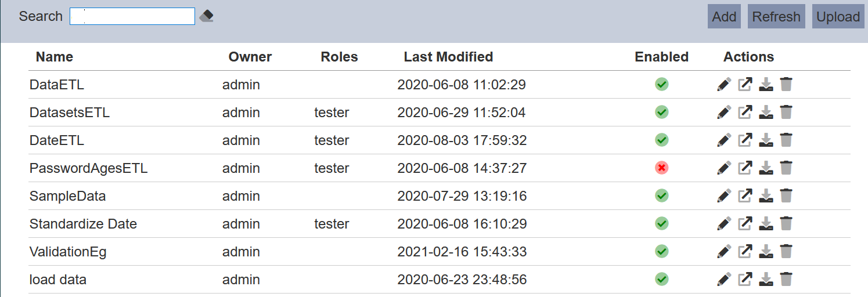The width and height of the screenshot is (868, 297).
Task: Click the Upload button
Action: 838,17
